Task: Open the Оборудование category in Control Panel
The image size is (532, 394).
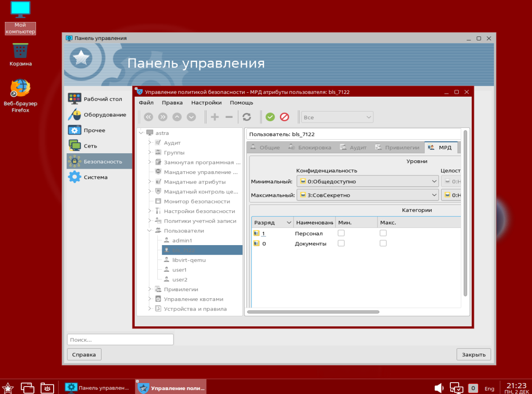Action: click(99, 115)
